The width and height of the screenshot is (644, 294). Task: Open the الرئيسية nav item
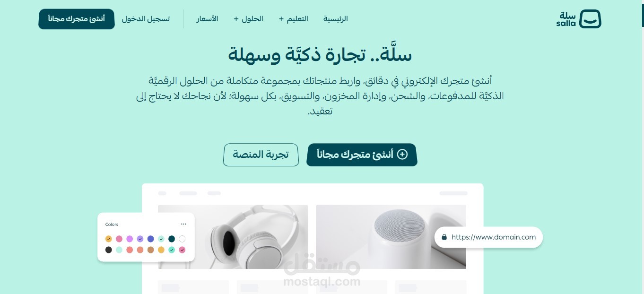pyautogui.click(x=336, y=19)
